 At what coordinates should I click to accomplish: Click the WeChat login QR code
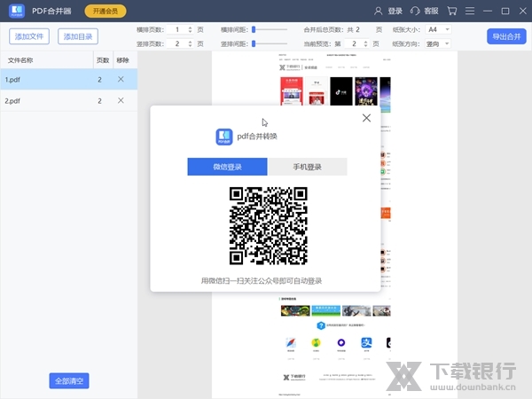point(269,225)
